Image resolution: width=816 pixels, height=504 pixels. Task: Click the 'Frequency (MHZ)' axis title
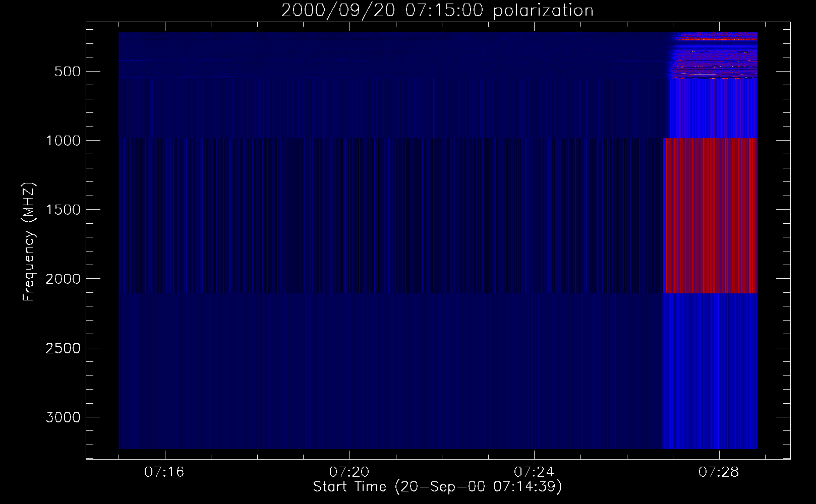click(29, 241)
